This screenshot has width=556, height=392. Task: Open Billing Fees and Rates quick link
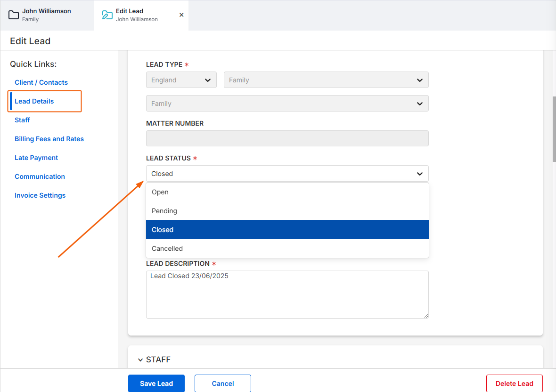click(49, 139)
